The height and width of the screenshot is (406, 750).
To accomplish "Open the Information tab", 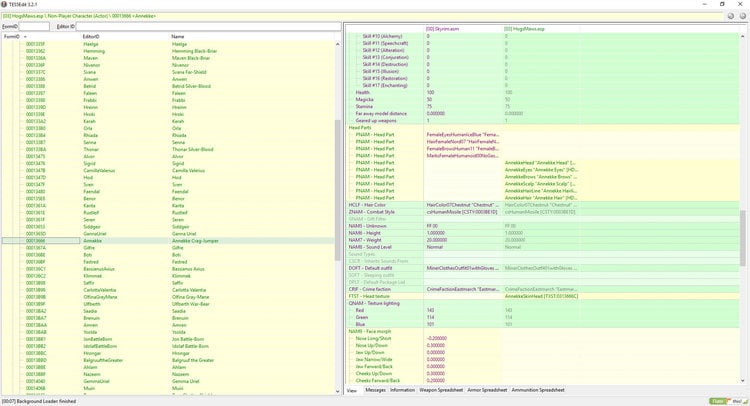I will (402, 390).
